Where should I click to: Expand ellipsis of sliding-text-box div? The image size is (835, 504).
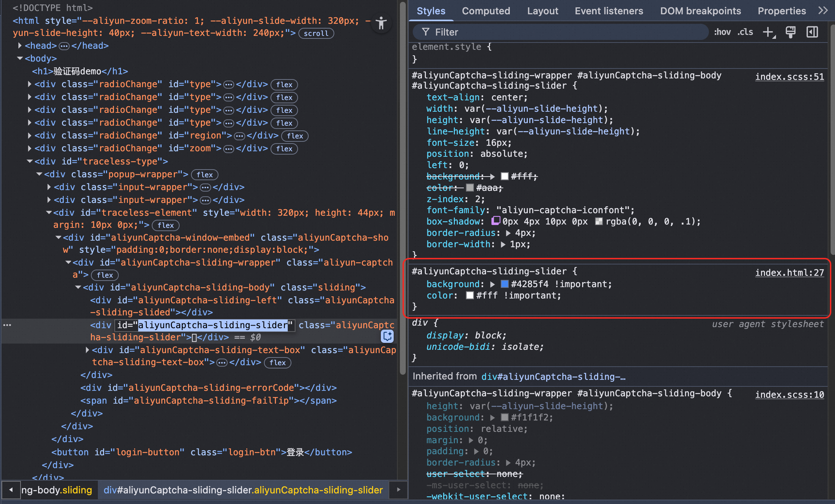click(x=222, y=363)
